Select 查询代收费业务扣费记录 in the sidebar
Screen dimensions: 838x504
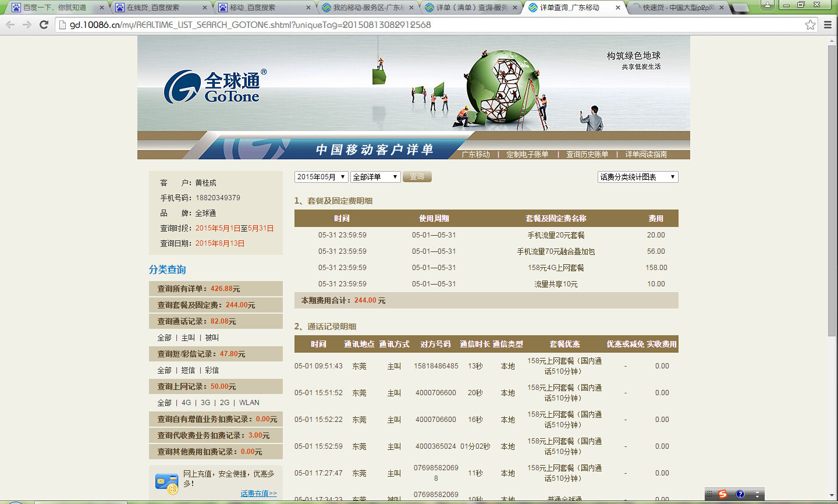(x=216, y=435)
